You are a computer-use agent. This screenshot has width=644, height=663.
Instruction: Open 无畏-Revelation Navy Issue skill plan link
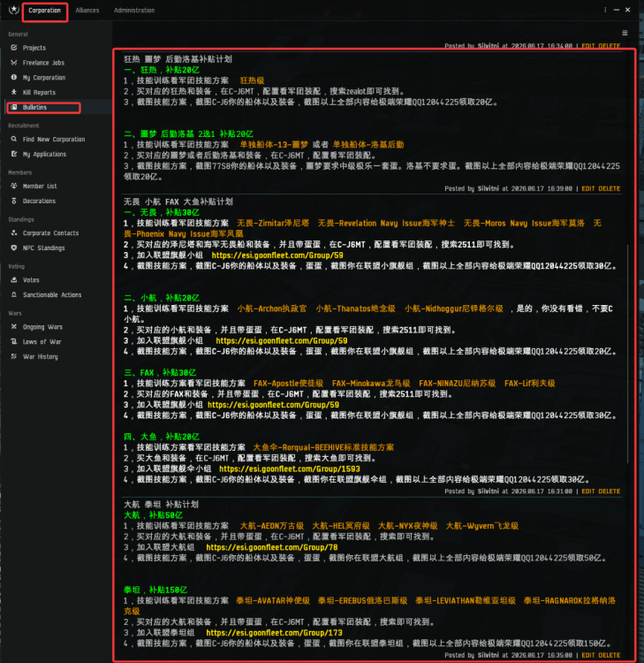[x=386, y=224]
